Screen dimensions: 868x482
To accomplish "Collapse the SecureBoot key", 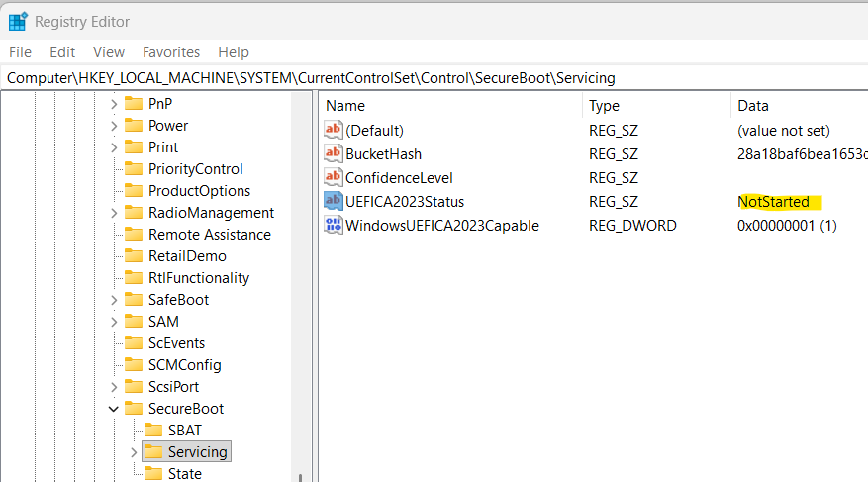I will (114, 409).
